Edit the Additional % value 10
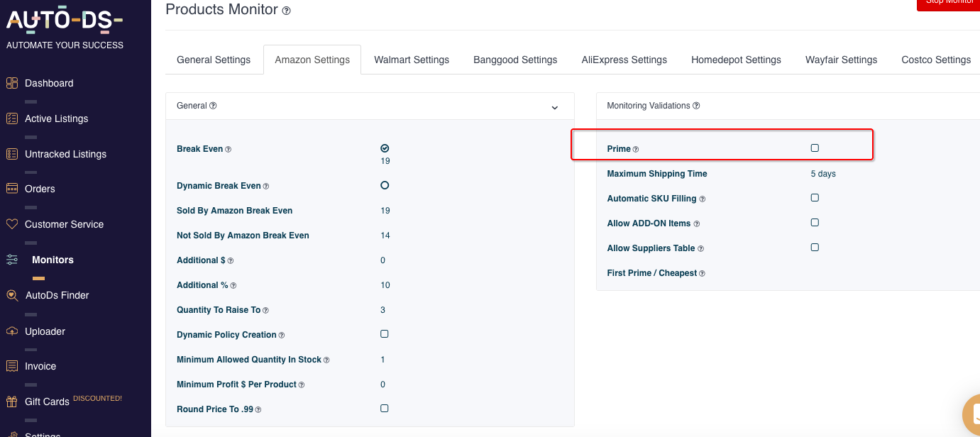This screenshot has width=980, height=437. coord(385,285)
